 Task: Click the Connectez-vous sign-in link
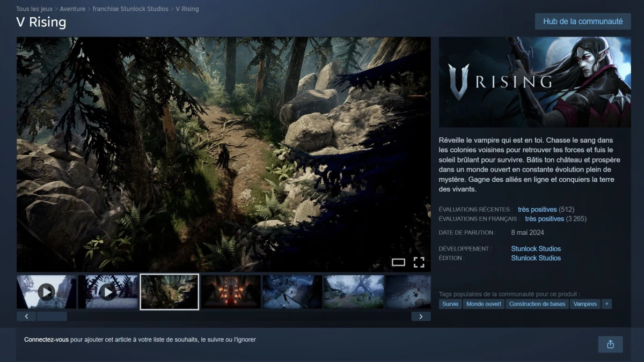coord(46,339)
